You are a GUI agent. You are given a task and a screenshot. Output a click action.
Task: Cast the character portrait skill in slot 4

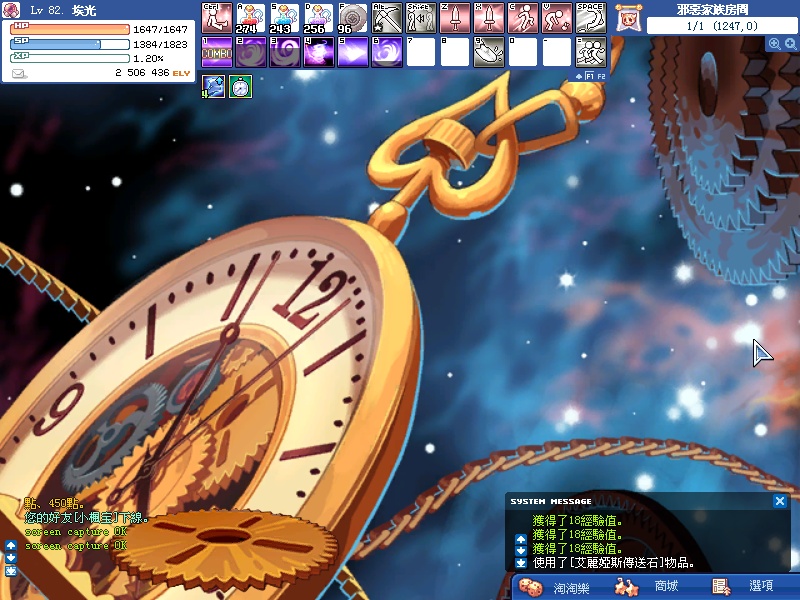(x=319, y=52)
